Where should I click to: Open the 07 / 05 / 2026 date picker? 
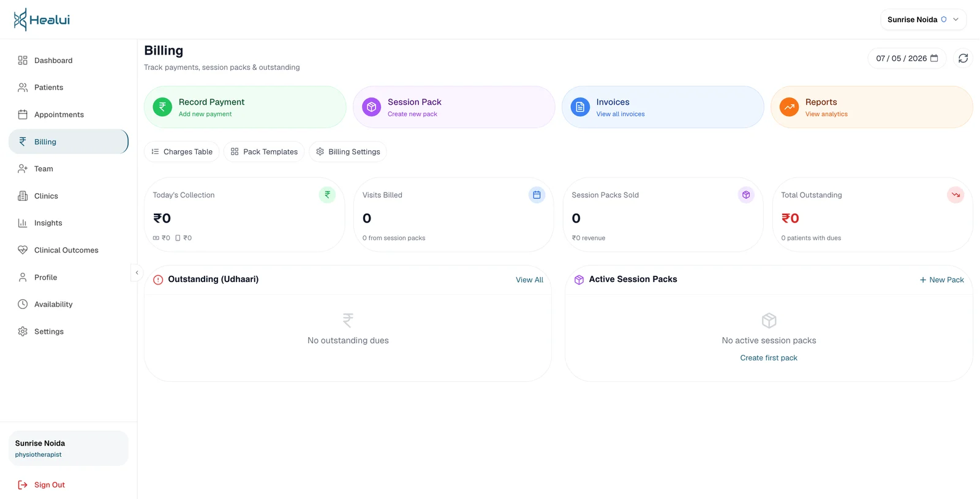[907, 58]
